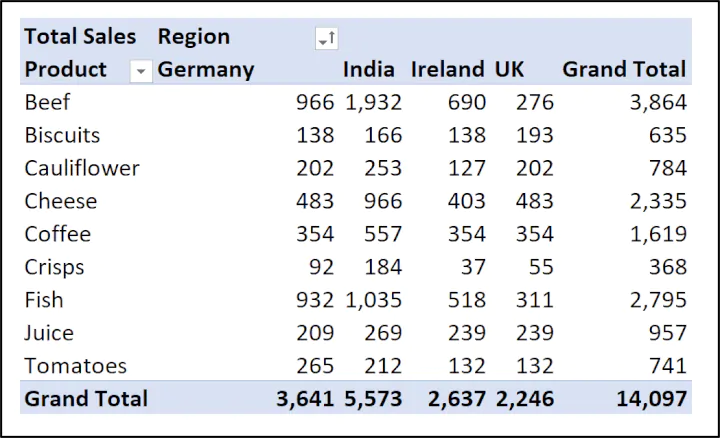
Task: Open the Product filter dropdown arrow
Action: pos(141,71)
